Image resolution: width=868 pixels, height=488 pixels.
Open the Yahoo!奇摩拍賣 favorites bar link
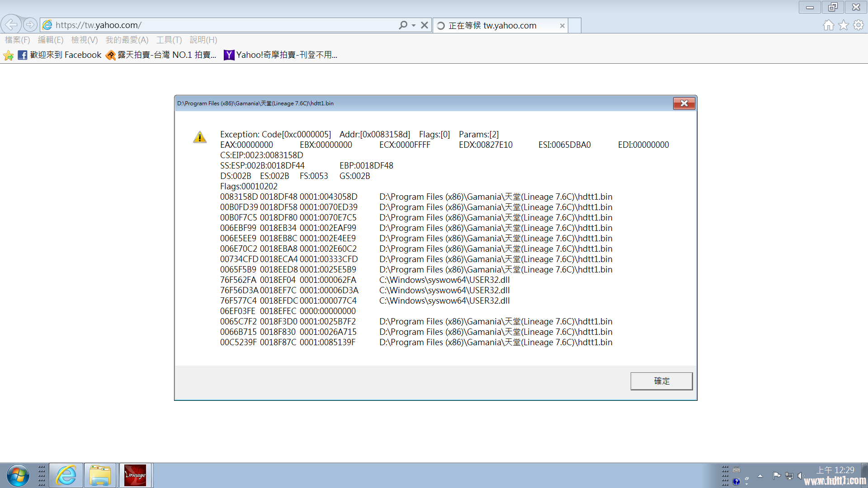[281, 55]
